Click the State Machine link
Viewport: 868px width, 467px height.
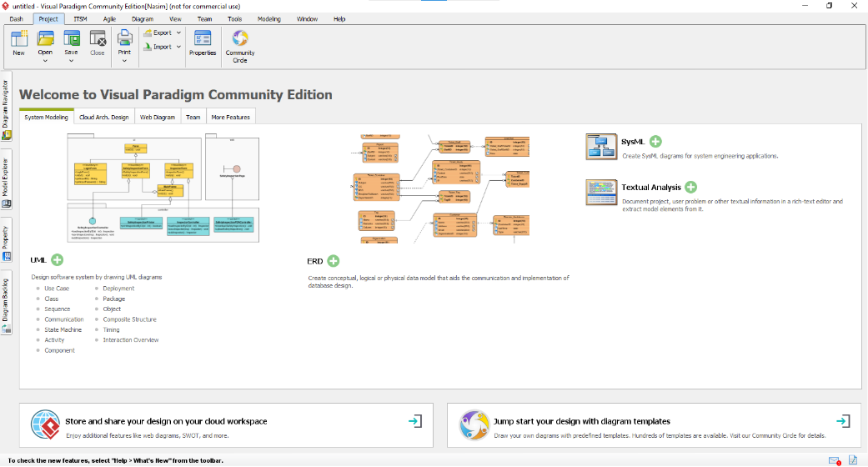tap(63, 329)
